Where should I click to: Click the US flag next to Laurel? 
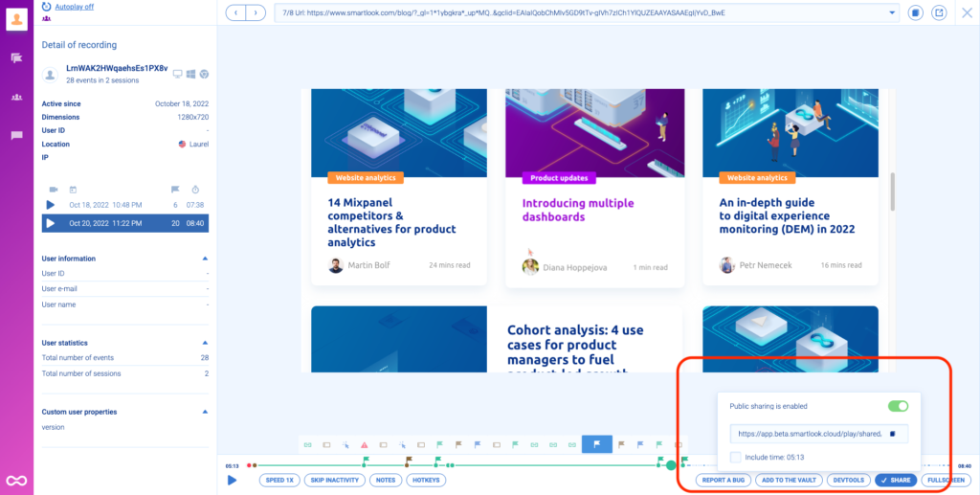183,145
